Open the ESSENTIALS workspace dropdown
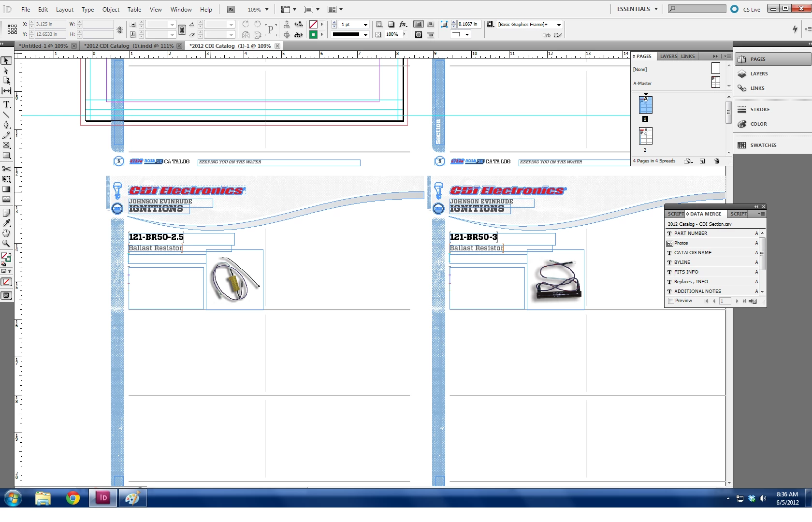The height and width of the screenshot is (522, 812). tap(637, 9)
